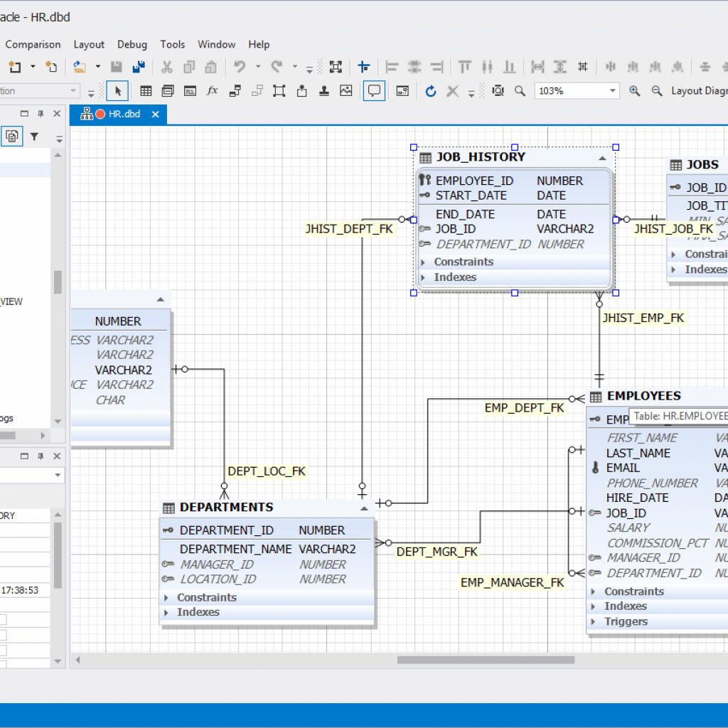Collapse the DEPARTMENTS table with header arrow
The height and width of the screenshot is (728, 728).
[x=365, y=508]
